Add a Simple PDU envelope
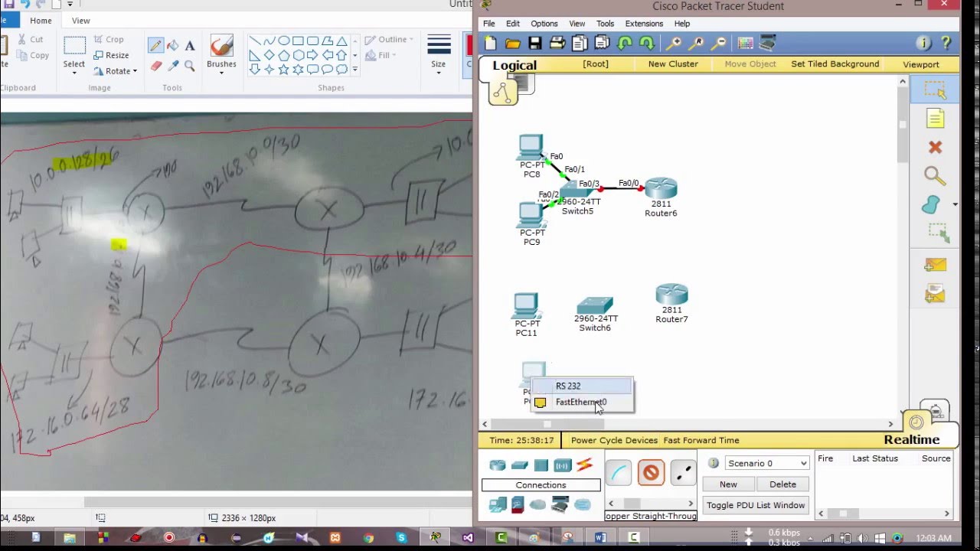Viewport: 980px width, 551px height. point(935,265)
